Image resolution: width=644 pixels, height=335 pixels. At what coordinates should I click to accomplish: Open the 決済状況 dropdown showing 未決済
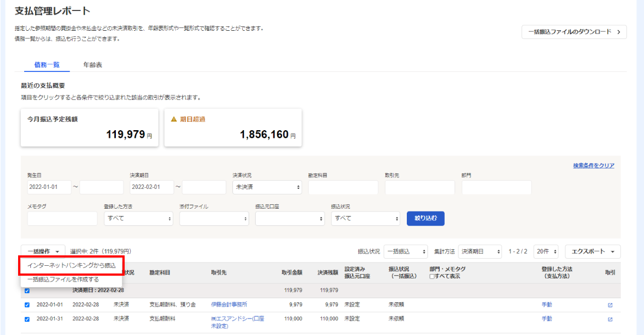point(267,187)
